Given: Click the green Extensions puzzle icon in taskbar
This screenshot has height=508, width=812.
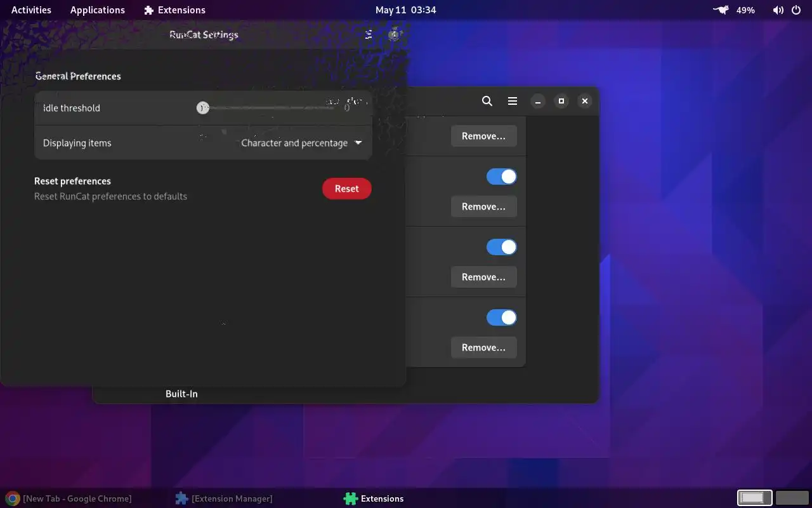Looking at the screenshot, I should [x=350, y=498].
